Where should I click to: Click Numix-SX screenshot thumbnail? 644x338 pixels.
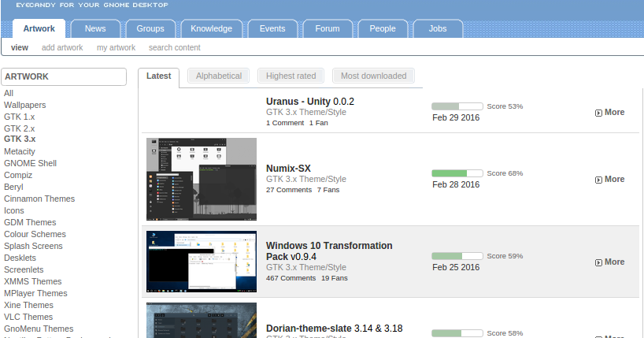202,180
